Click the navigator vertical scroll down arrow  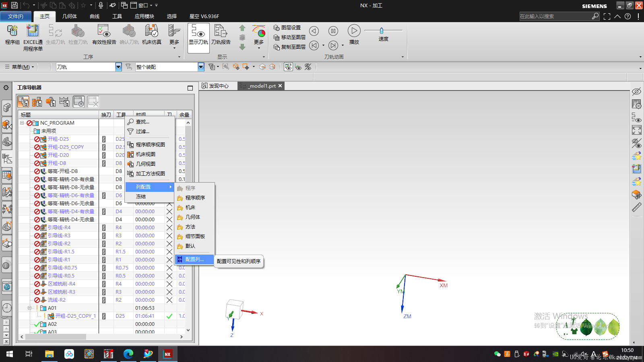[x=188, y=330]
